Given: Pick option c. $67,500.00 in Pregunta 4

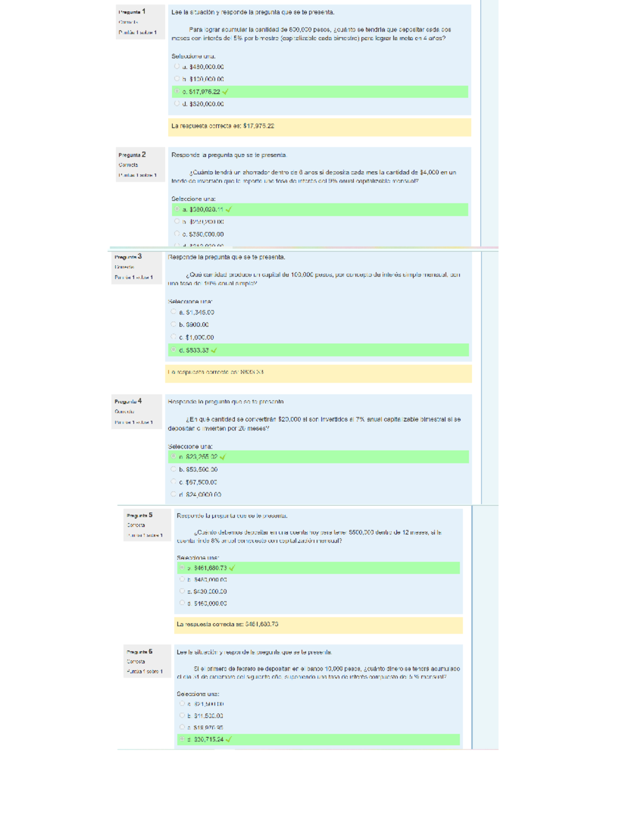Looking at the screenshot, I should coord(173,482).
